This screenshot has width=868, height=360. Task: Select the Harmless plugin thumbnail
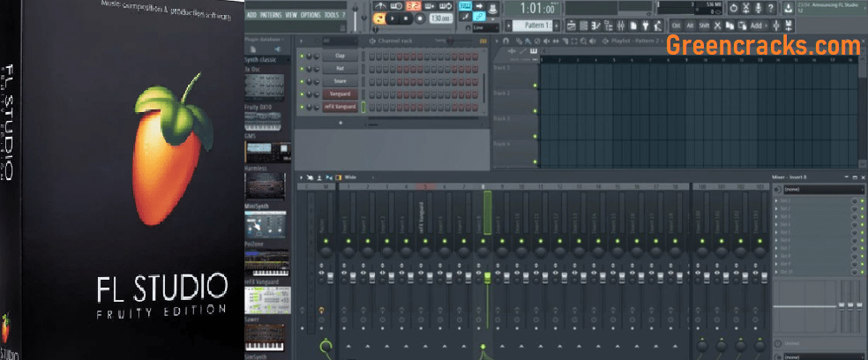coord(267,185)
